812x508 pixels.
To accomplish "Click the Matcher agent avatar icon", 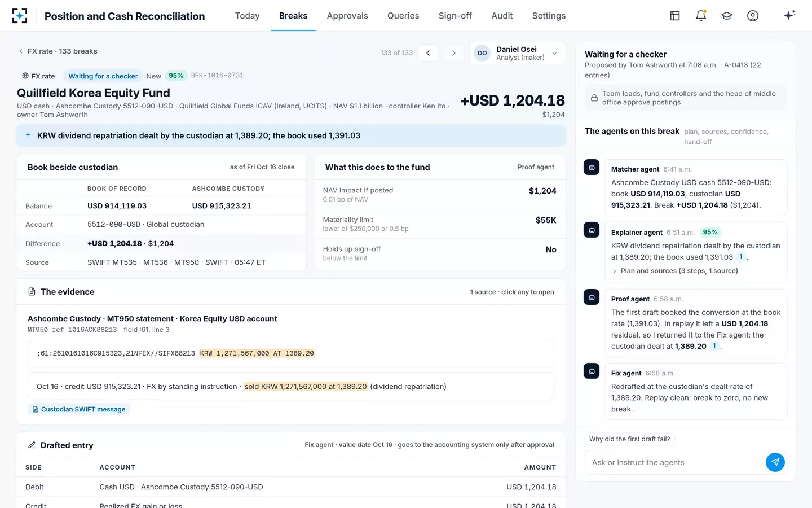I will point(592,167).
